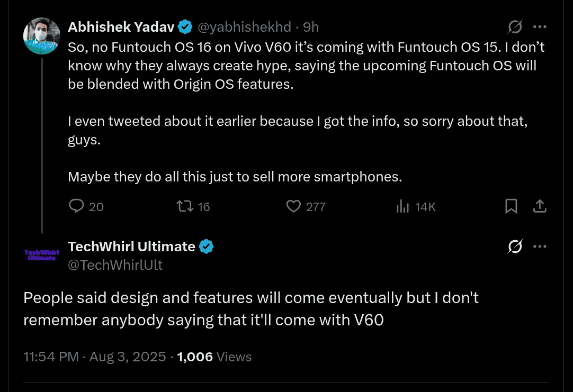Screen dimensions: 573x392
Task: Click Abhishek Yadav's profile picture
Action: point(42,35)
